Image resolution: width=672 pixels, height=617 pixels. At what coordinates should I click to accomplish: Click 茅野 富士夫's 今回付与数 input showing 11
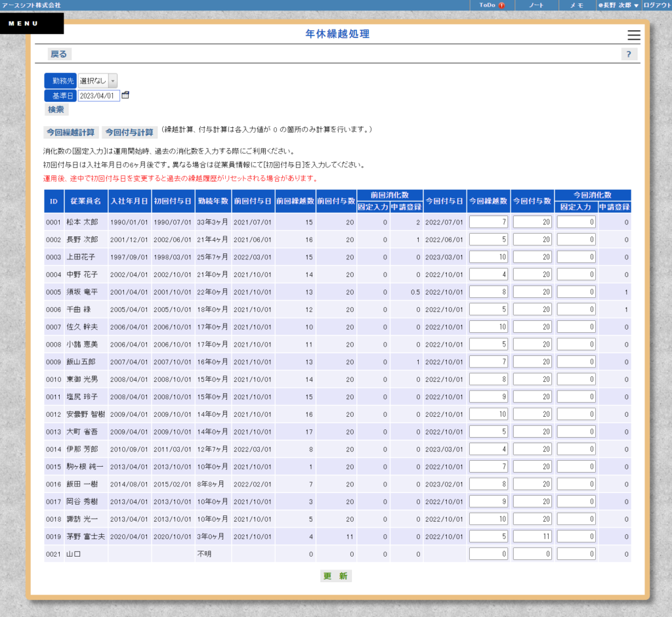click(531, 536)
